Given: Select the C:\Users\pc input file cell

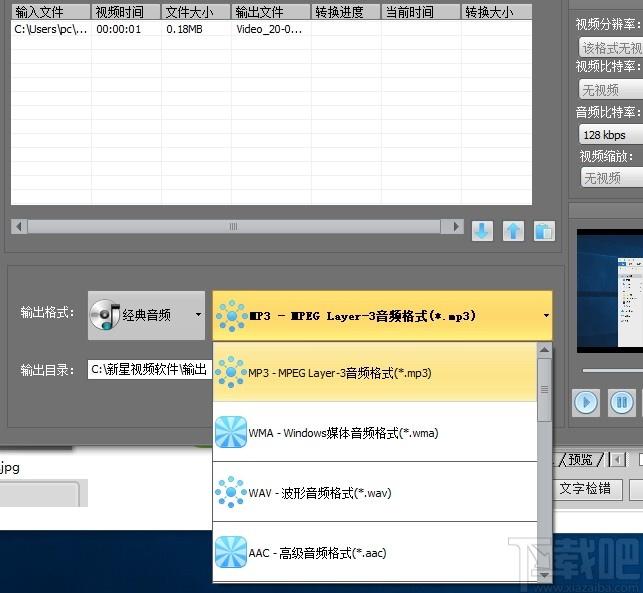Looking at the screenshot, I should 51,29.
